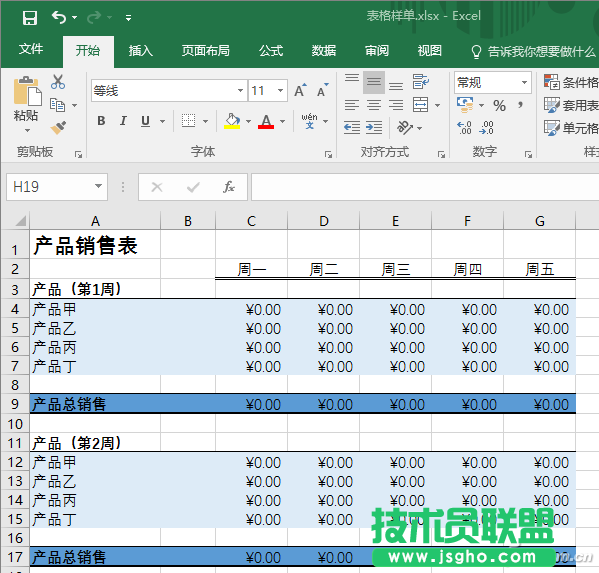The width and height of the screenshot is (599, 573).
Task: Open the 等线 font name dropdown
Action: (240, 91)
